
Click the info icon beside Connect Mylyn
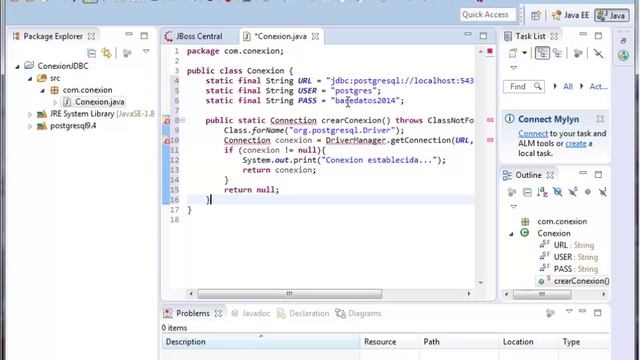pyautogui.click(x=509, y=119)
